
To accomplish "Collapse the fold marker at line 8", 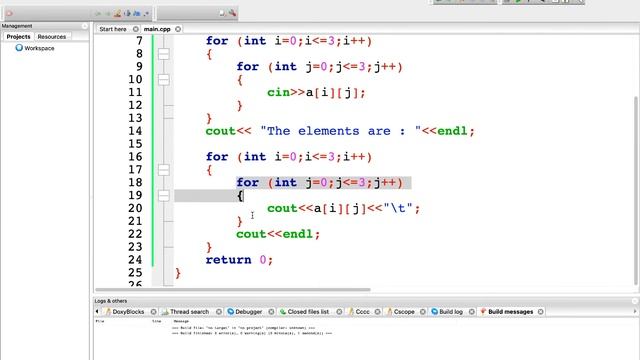I will [164, 53].
